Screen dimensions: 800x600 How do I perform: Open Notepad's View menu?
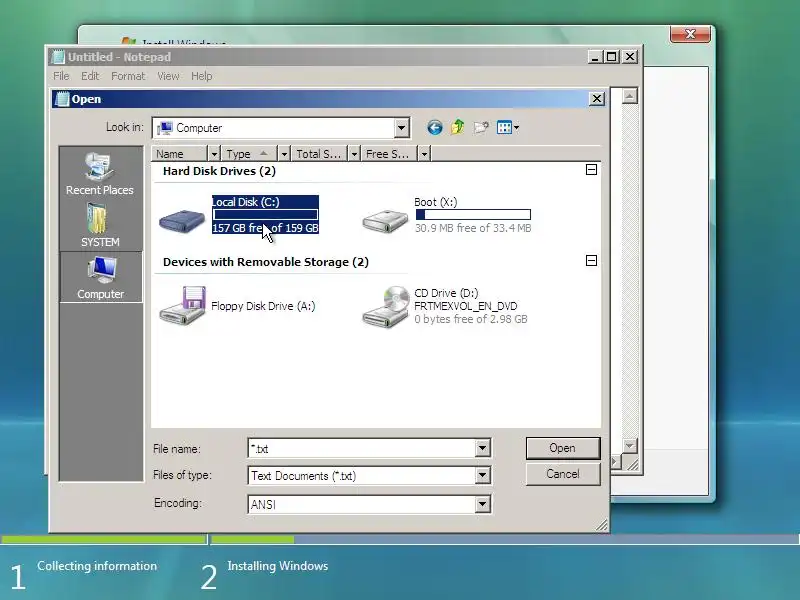pyautogui.click(x=168, y=76)
